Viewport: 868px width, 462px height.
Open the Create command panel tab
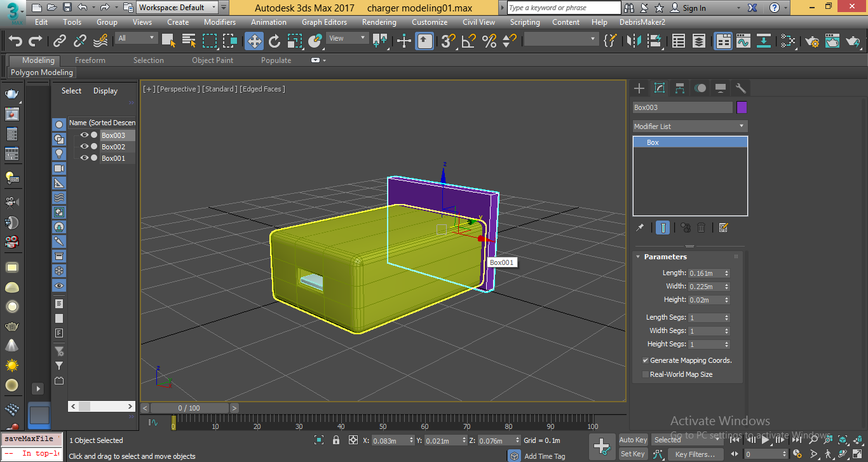pyautogui.click(x=640, y=88)
